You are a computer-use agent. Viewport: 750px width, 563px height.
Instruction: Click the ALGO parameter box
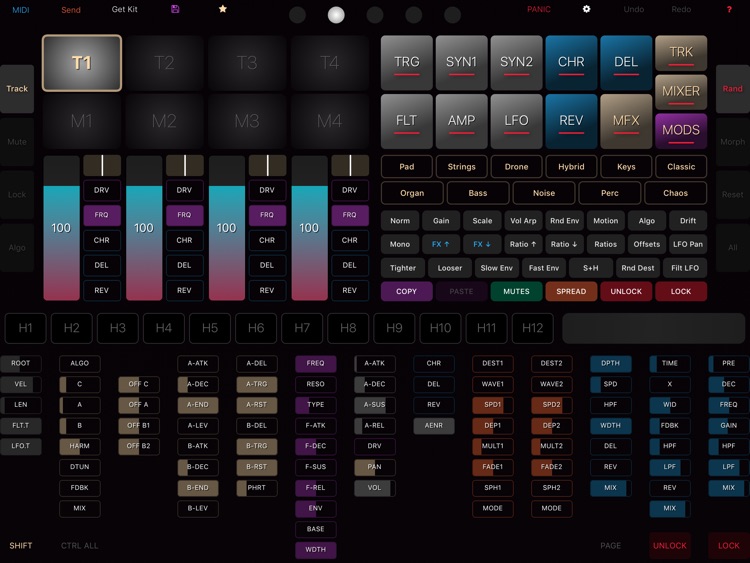pos(79,363)
